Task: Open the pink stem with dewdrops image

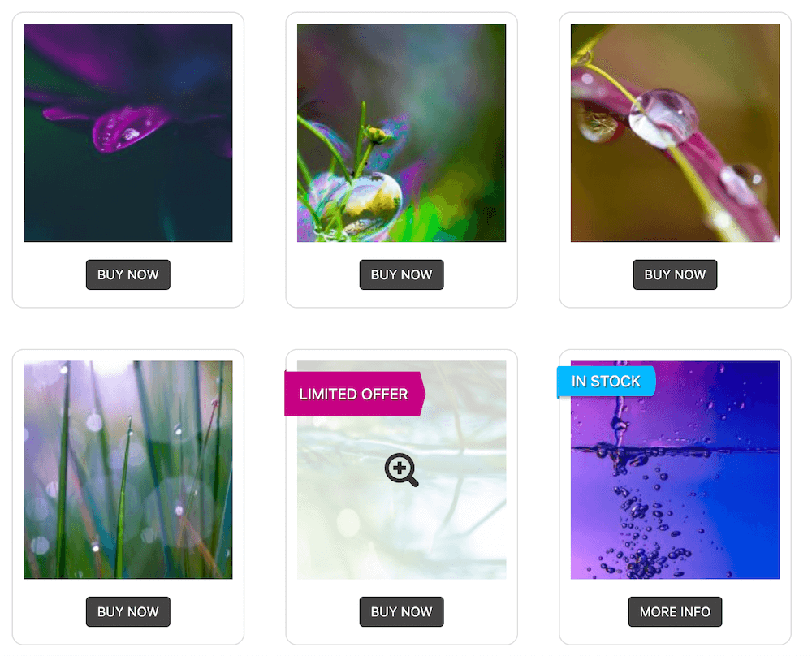Action: click(675, 132)
